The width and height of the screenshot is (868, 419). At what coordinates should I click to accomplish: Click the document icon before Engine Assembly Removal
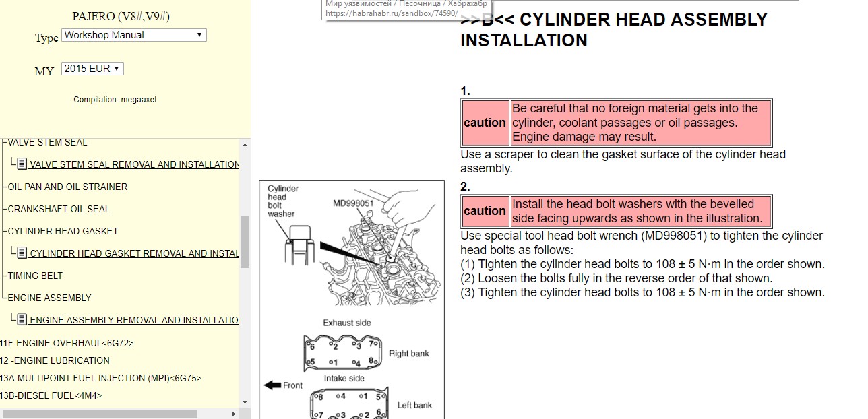coord(22,320)
